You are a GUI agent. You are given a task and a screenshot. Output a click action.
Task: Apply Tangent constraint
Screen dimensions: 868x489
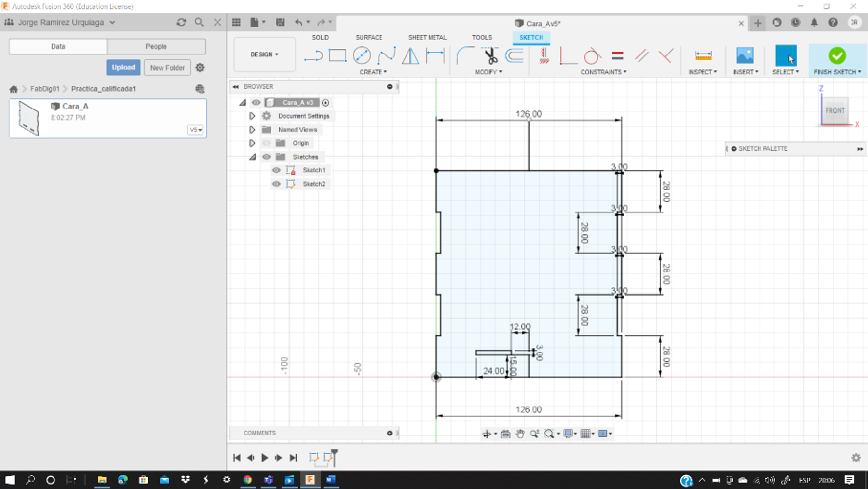593,55
